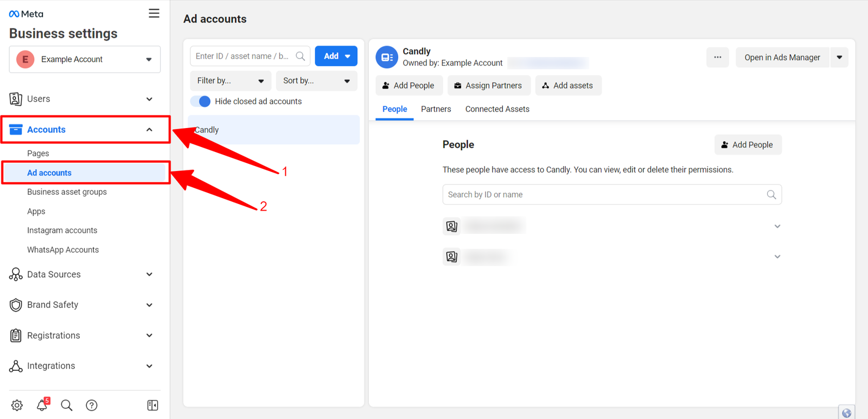Expand the Integrations section

tap(150, 366)
